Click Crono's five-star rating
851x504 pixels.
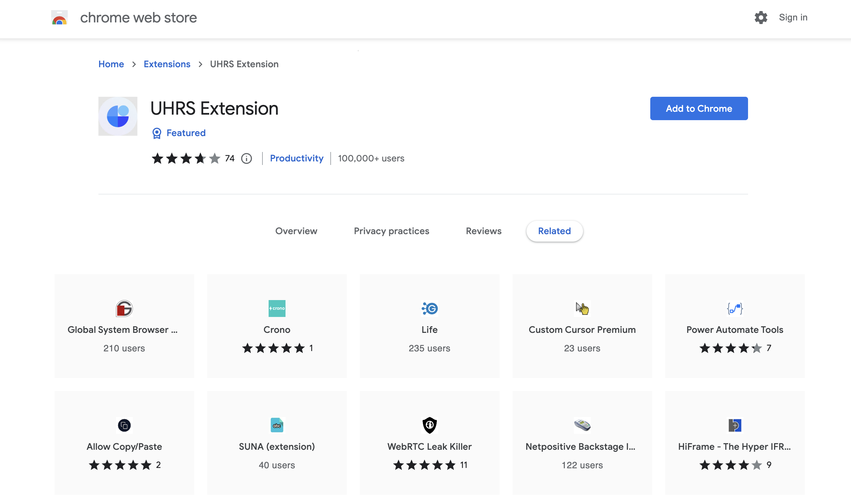[x=273, y=348]
